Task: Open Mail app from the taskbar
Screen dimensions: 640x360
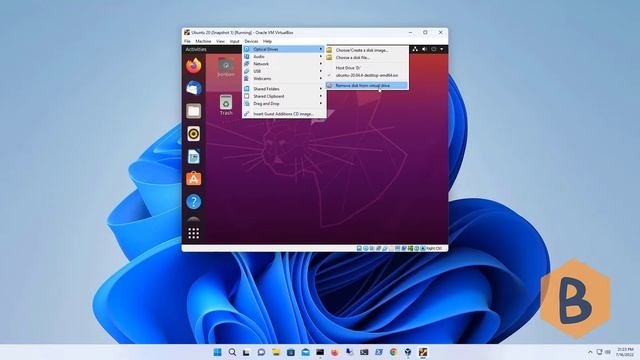Action: 305,352
